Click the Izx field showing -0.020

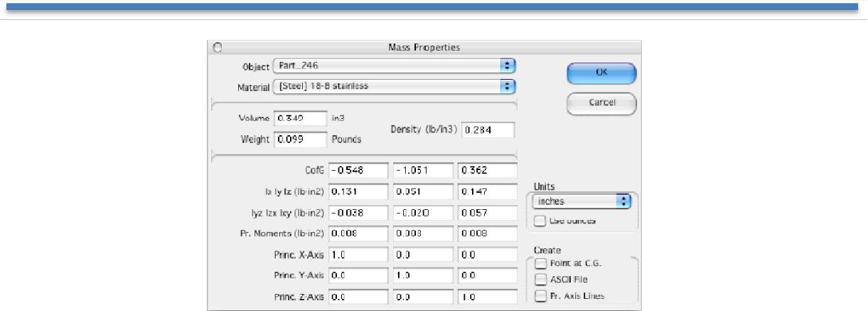tap(423, 212)
